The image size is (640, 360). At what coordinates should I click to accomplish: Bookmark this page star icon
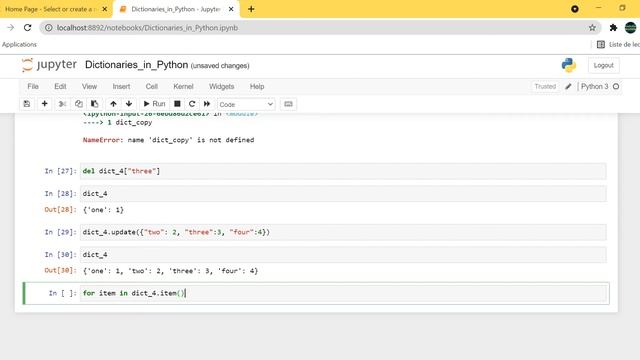(592, 28)
